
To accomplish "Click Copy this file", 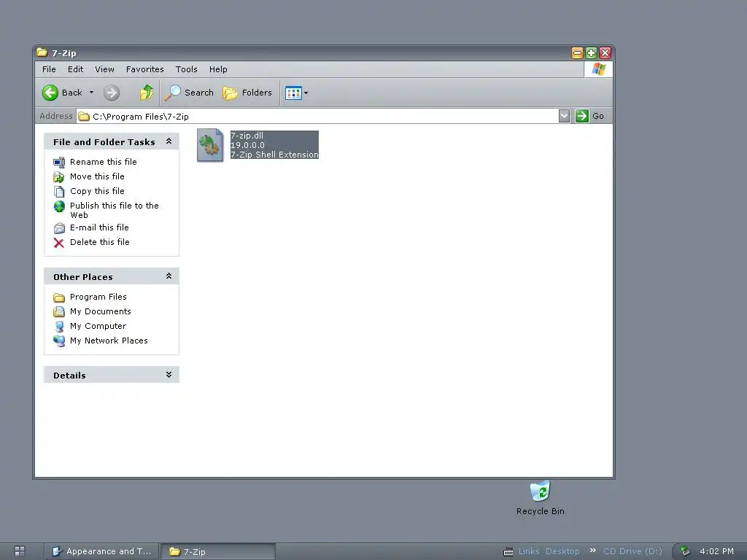I will click(x=97, y=191).
